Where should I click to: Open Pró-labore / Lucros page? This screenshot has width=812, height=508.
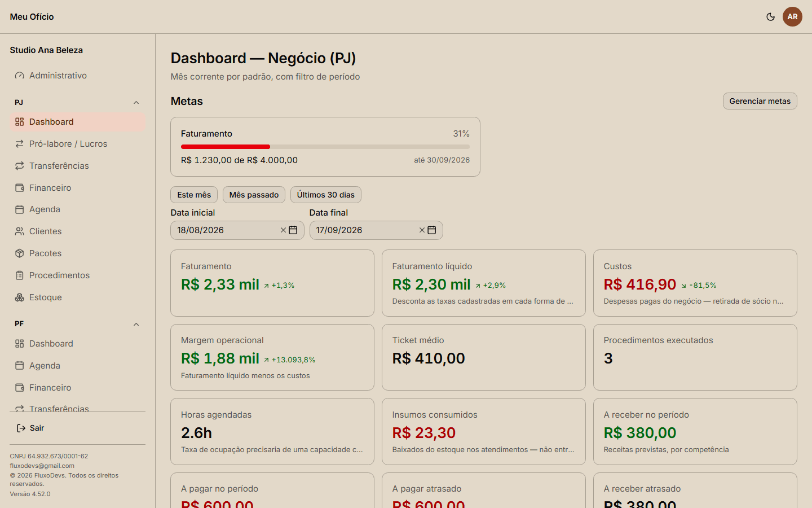coord(77,144)
